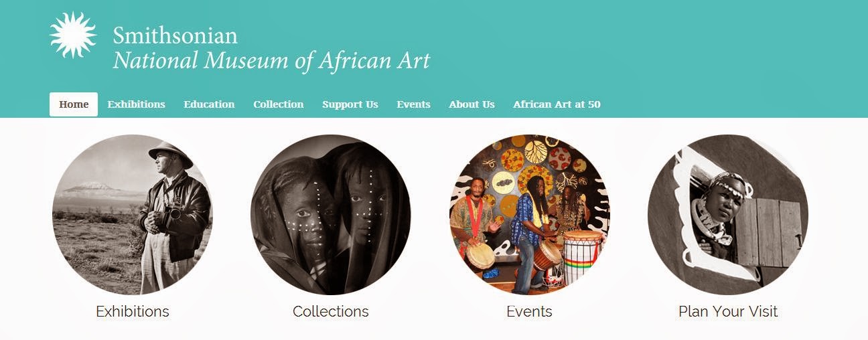Click Support Us in the navigation bar
Screen dimensions: 868x340
pos(350,104)
